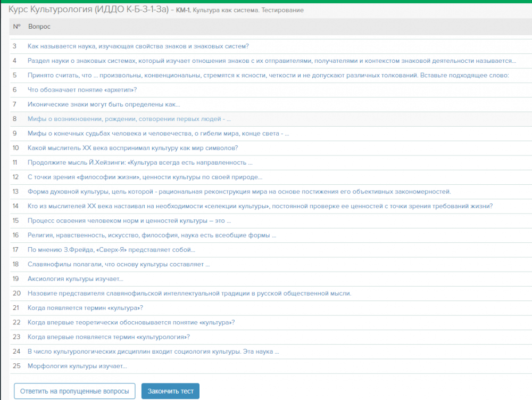532x400 pixels.
Task: Open question 21 'Когда появляется термин «культура»?'
Action: [x=85, y=308]
